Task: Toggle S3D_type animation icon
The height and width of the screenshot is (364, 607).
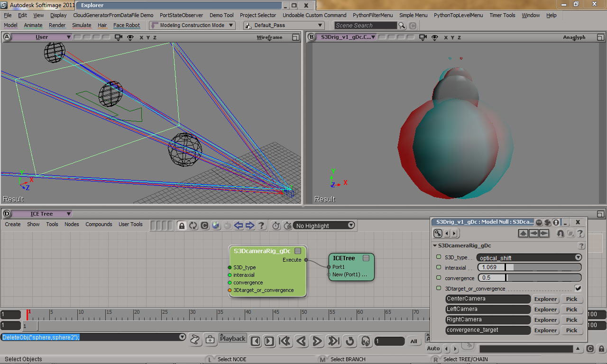Action: tap(439, 257)
